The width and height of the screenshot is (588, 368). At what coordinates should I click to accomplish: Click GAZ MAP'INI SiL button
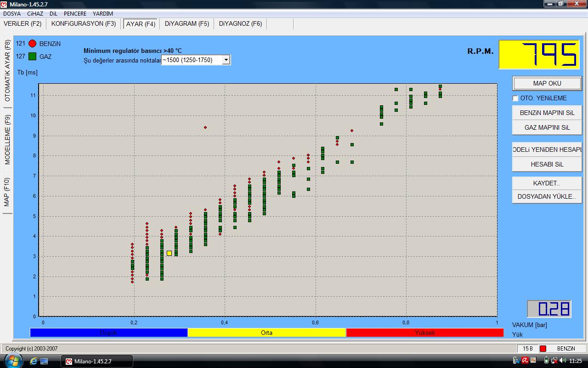547,127
